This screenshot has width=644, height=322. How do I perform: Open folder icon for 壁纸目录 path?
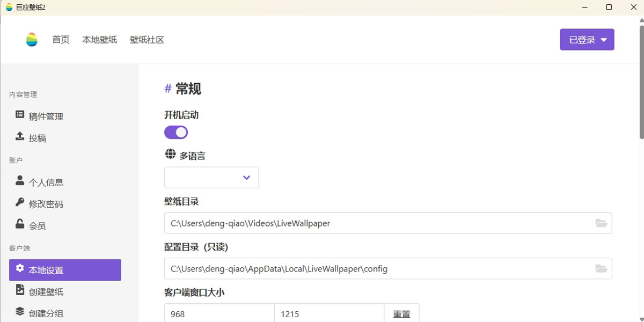click(601, 223)
